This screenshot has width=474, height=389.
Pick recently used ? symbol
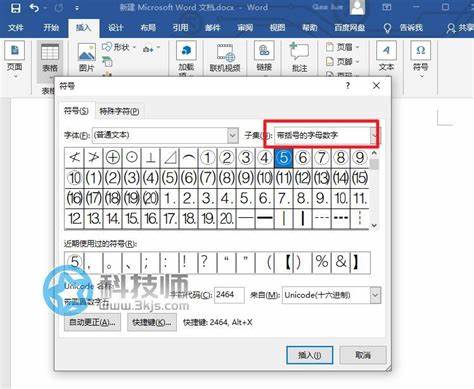(207, 262)
